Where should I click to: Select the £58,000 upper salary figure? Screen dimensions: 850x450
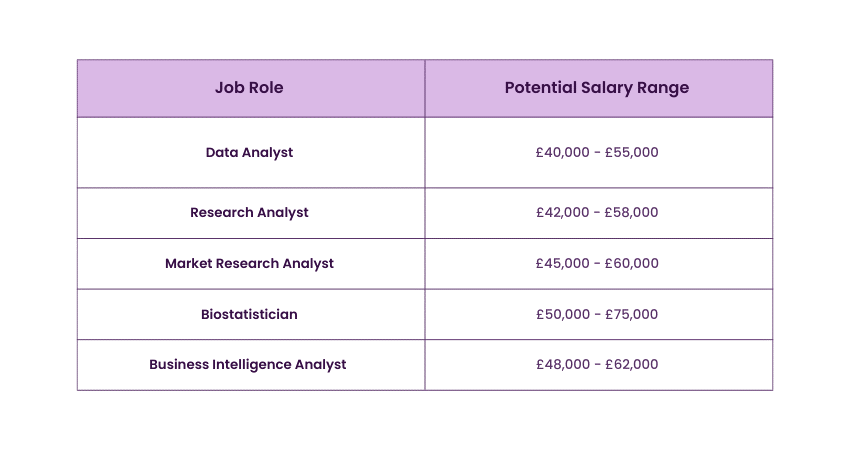click(x=632, y=213)
